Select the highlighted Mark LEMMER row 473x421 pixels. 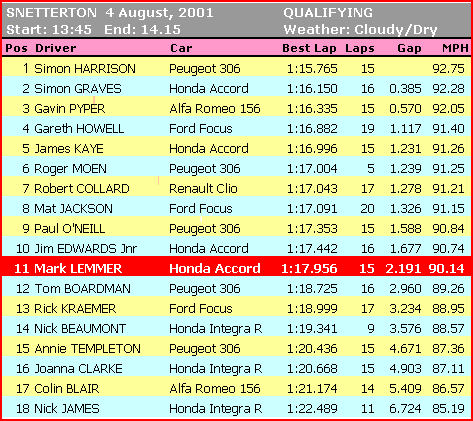[x=236, y=268]
